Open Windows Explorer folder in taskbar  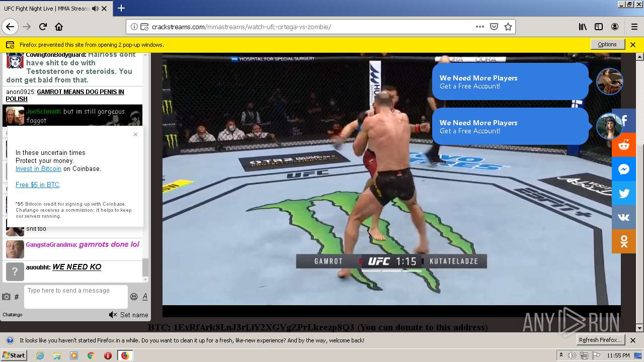click(57, 355)
